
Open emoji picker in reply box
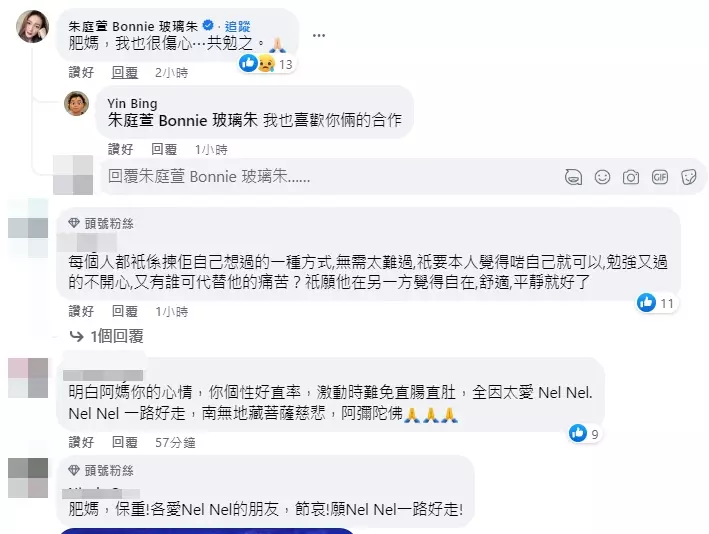click(x=602, y=177)
